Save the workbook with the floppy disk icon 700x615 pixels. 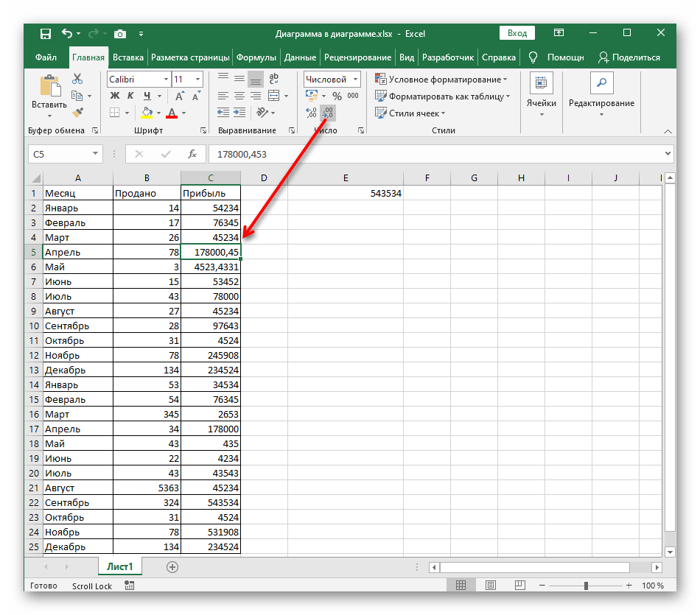(45, 34)
